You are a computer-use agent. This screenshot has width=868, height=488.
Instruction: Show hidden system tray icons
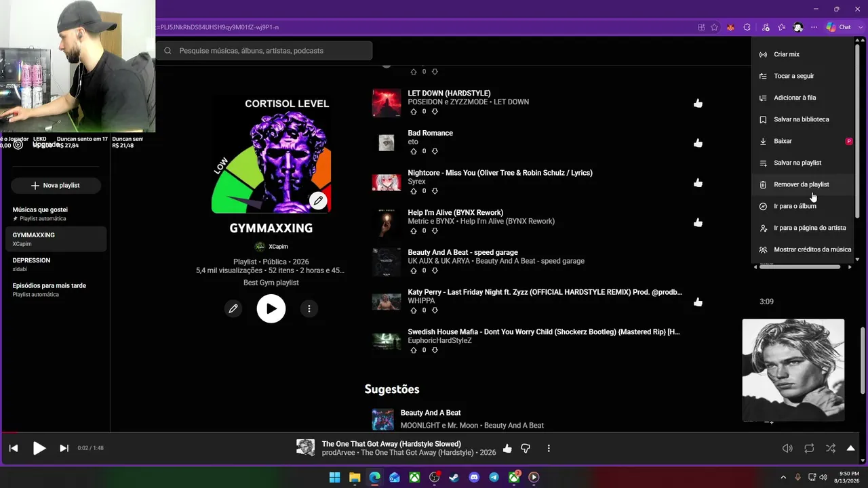pos(783,477)
